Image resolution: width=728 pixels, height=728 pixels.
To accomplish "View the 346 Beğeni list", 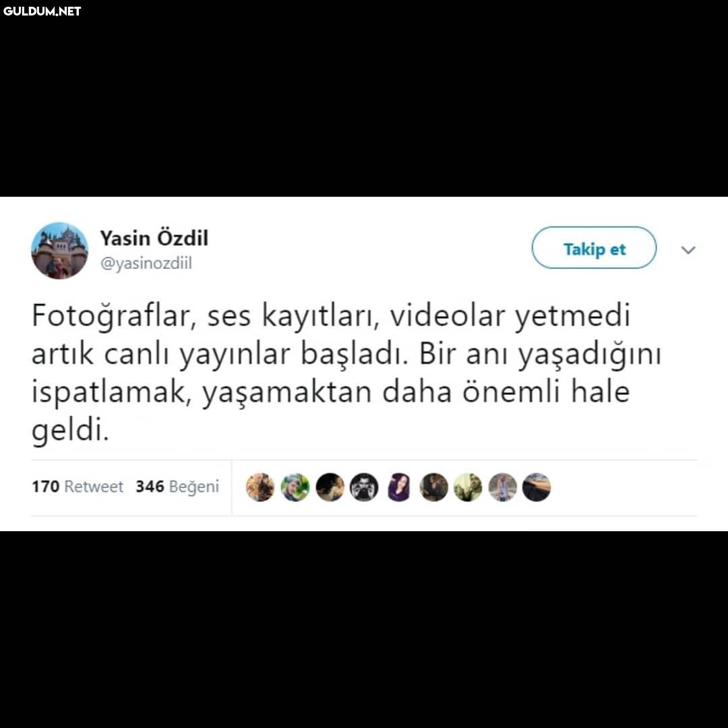I will click(x=177, y=487).
